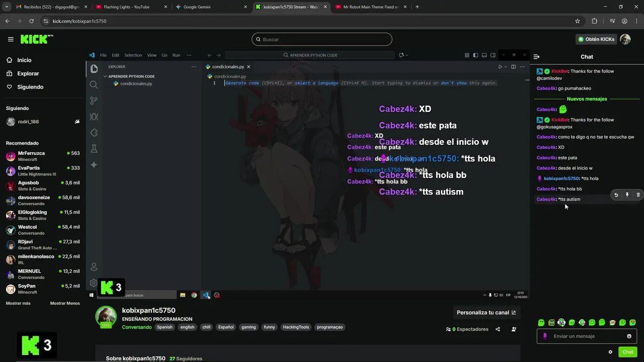Click the Obtén KICKs button

(596, 39)
